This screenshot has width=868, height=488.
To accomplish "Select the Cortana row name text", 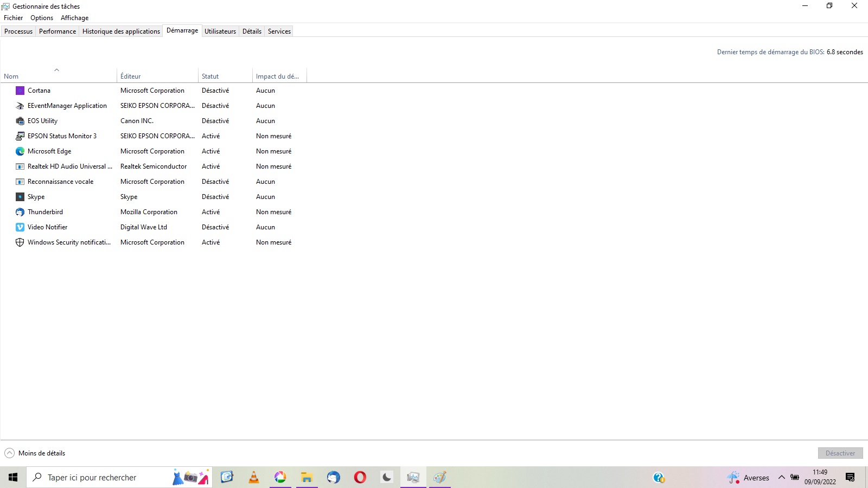I will pyautogui.click(x=39, y=91).
